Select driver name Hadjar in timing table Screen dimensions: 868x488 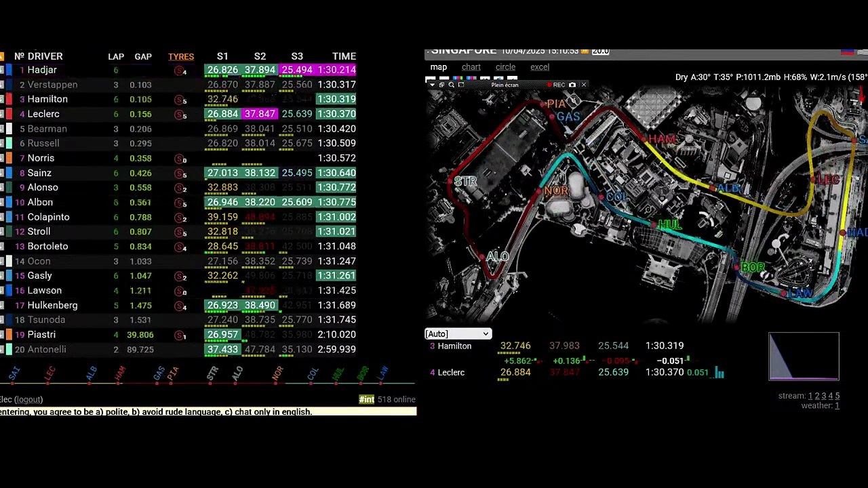pyautogui.click(x=42, y=70)
